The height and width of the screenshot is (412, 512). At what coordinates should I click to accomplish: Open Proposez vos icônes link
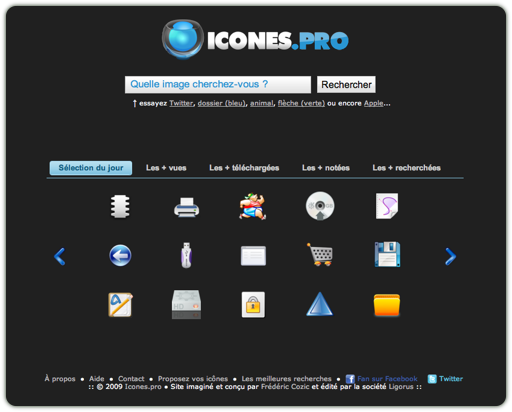tap(193, 379)
